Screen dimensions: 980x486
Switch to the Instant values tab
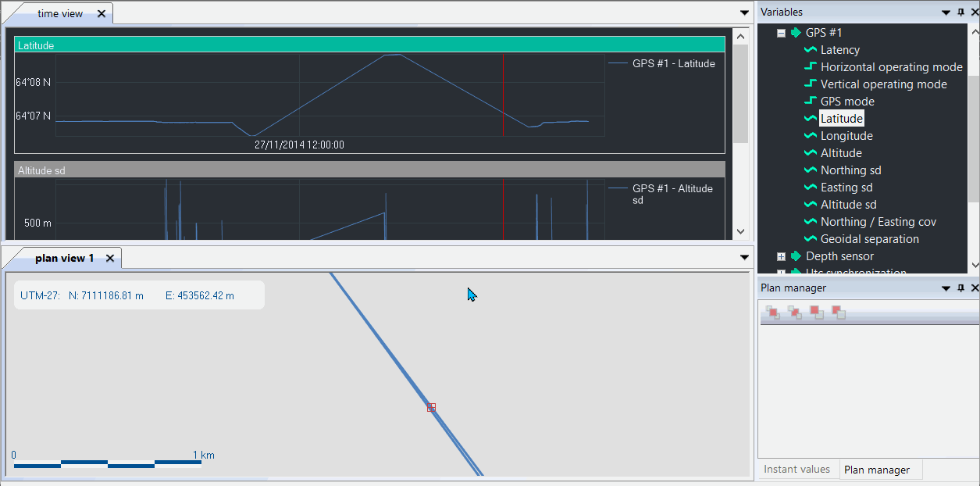point(796,470)
